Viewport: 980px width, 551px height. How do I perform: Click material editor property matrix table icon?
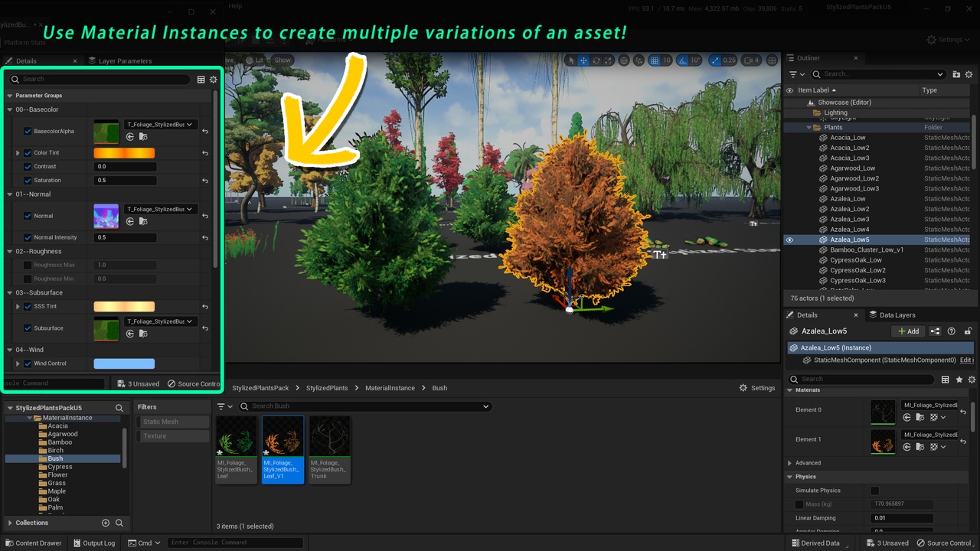[x=201, y=79]
